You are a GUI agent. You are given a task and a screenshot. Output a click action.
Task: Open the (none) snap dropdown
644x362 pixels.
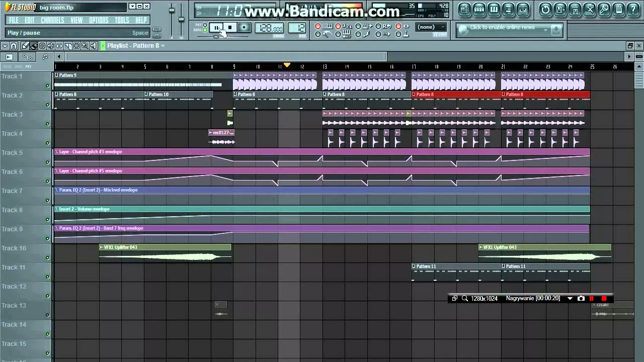pyautogui.click(x=431, y=27)
